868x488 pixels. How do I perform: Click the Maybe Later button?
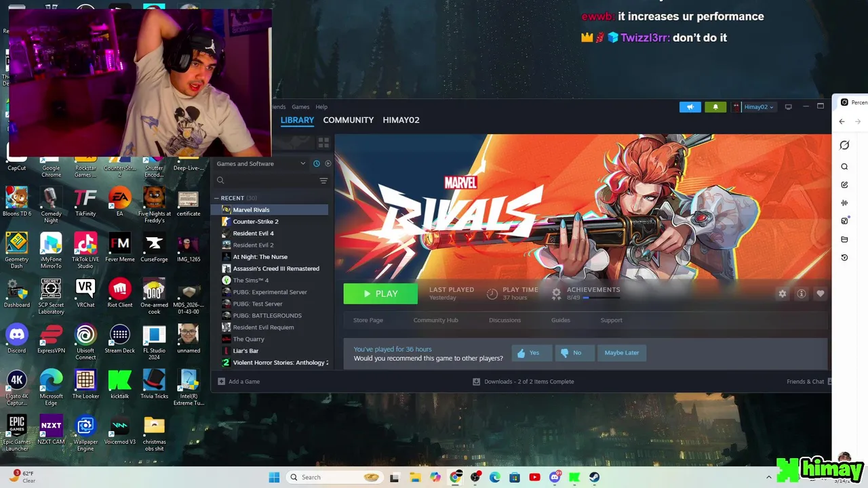(x=622, y=352)
